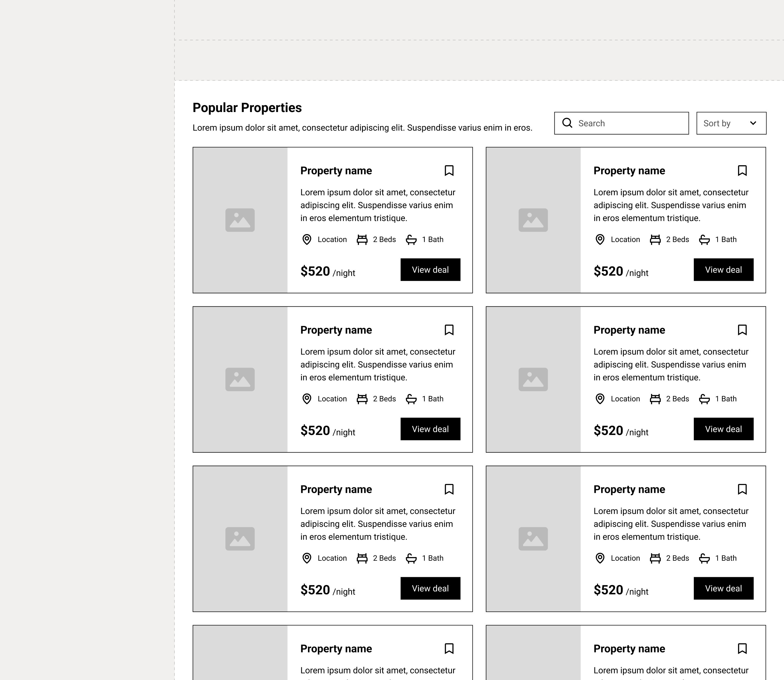
Task: Click View deal on second-row left card
Action: [430, 429]
